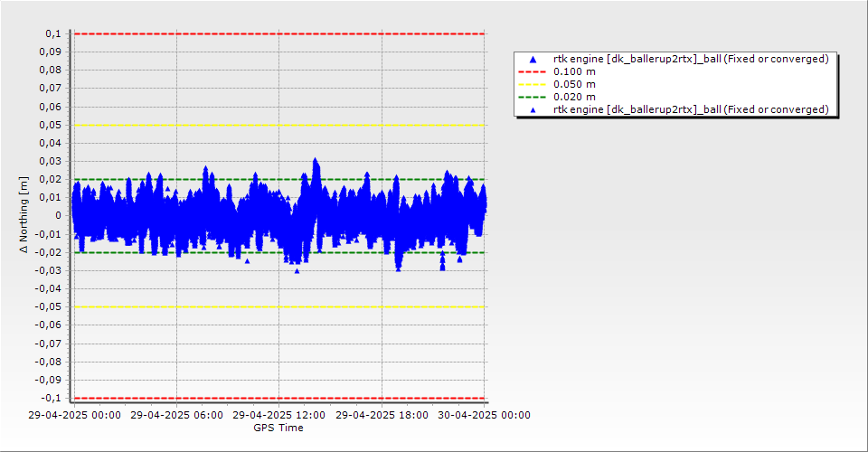
Task: Click the red dashed legend line sample
Action: pyautogui.click(x=533, y=71)
